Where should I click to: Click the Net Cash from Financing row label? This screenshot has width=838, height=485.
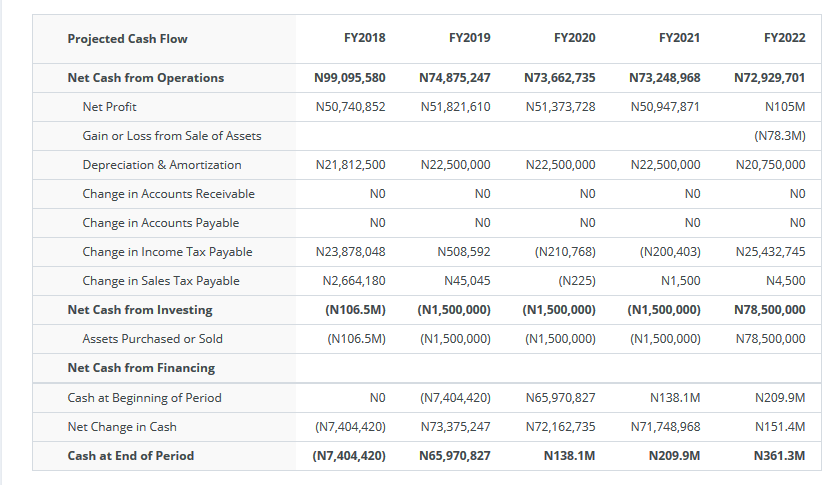coord(141,368)
